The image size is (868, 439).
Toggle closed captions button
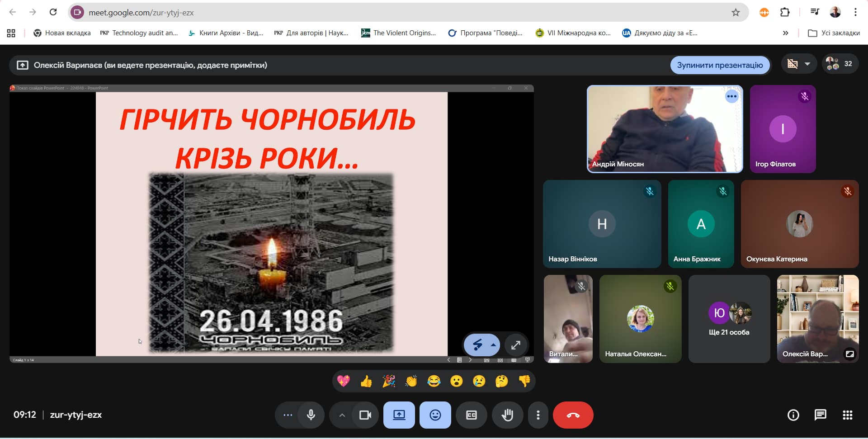(471, 415)
